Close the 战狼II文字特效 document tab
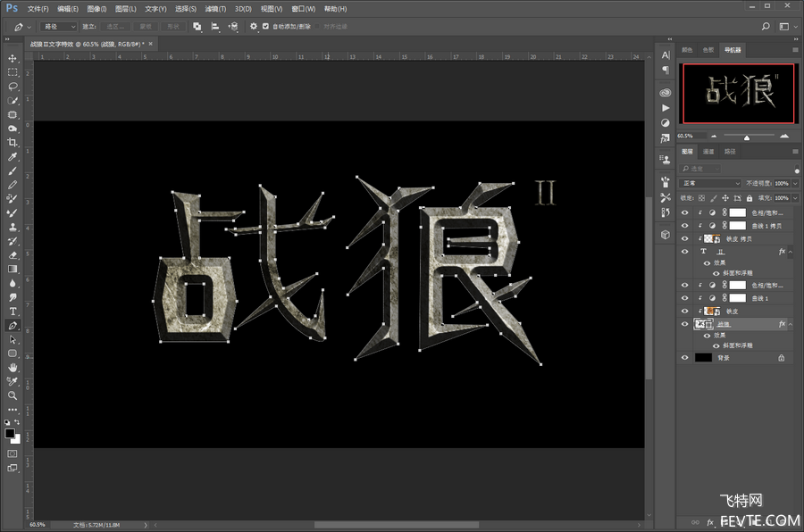Image resolution: width=804 pixels, height=532 pixels. point(151,44)
